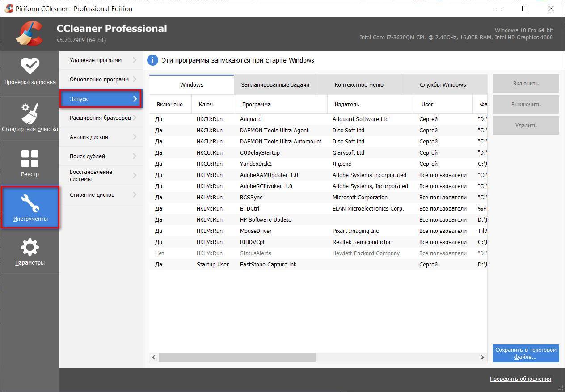Expand the Удаление программ chevron
This screenshot has width=565, height=392.
134,60
